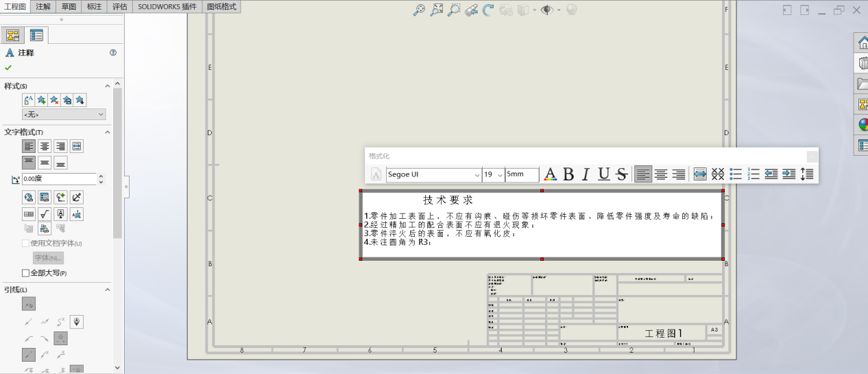Click the lock/unlock note icon
868x374 pixels.
pyautogui.click(x=77, y=197)
